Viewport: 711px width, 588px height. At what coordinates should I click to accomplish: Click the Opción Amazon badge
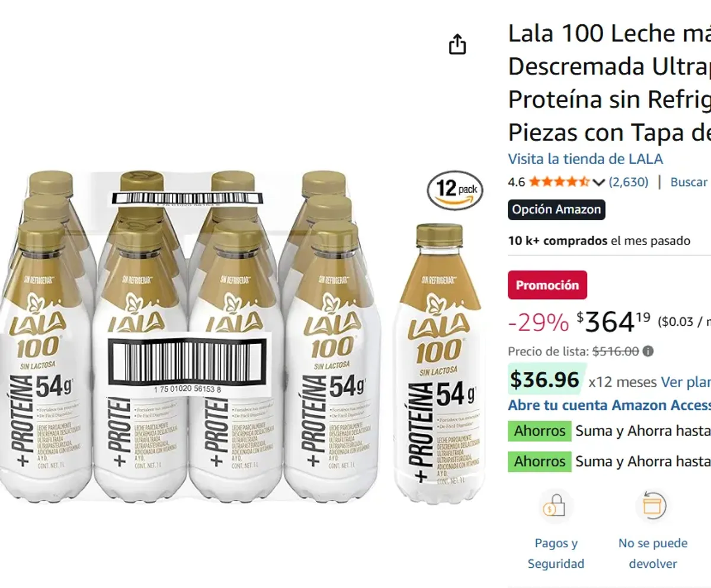pos(556,210)
